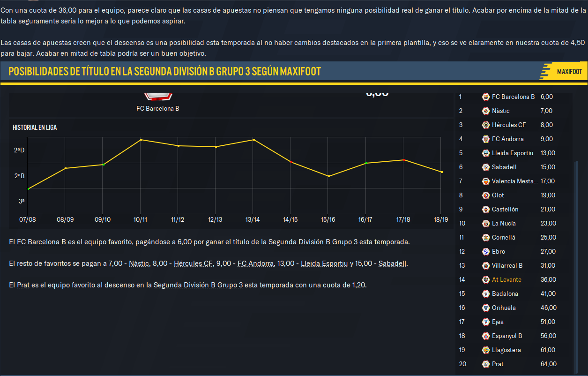
Task: Click the FC Barcelona B club badge in odds list
Action: point(486,97)
